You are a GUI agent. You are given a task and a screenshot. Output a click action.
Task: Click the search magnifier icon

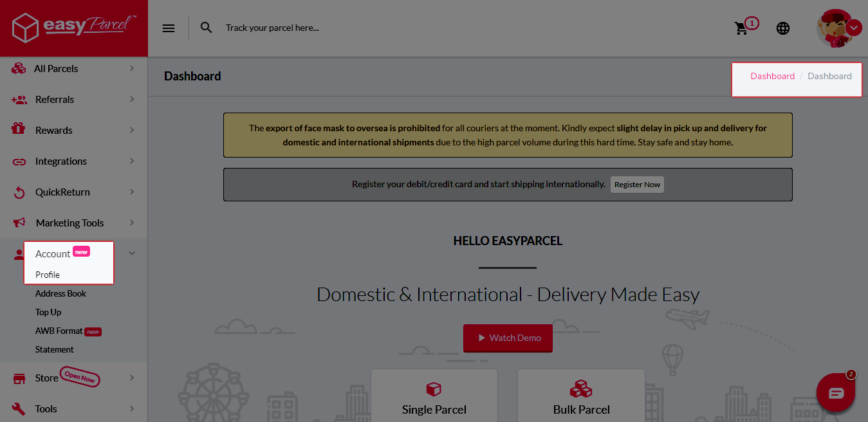coord(206,28)
